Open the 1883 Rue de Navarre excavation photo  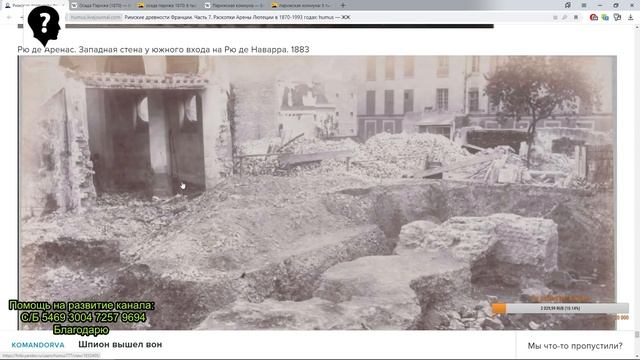317,193
